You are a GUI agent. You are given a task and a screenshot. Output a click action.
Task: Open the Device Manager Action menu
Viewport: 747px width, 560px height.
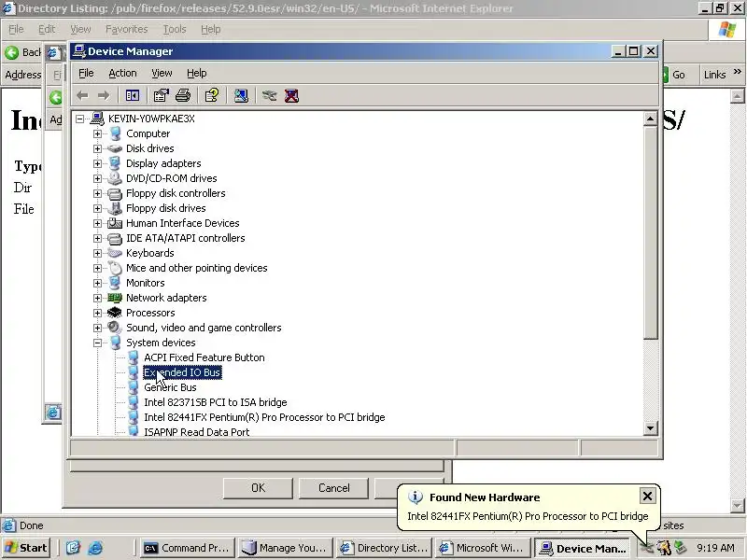(x=122, y=73)
